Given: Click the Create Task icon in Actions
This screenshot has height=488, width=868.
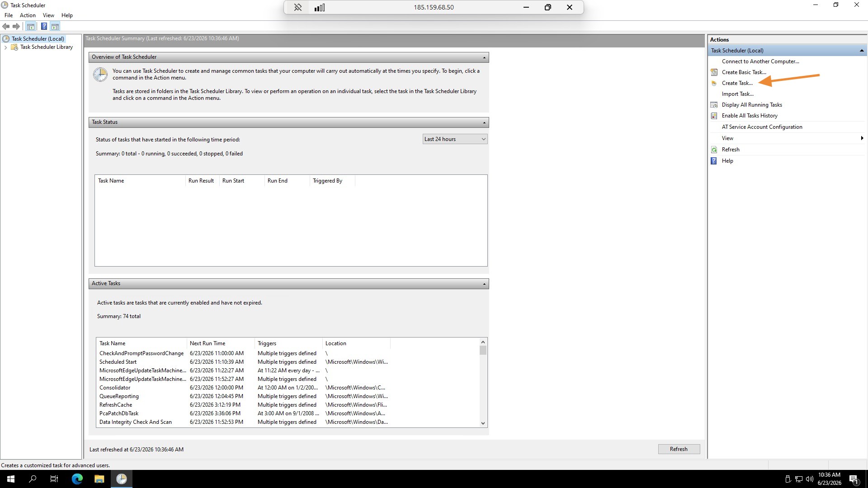Looking at the screenshot, I should [x=714, y=83].
